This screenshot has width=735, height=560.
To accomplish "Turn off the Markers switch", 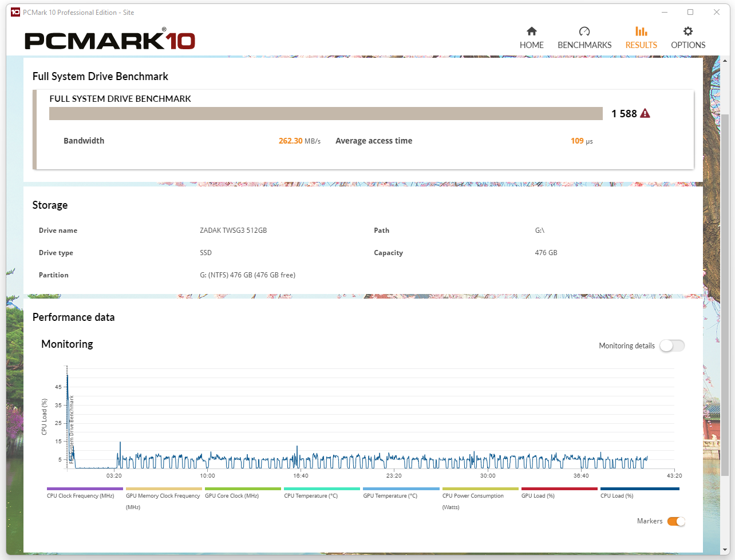I will pos(676,521).
